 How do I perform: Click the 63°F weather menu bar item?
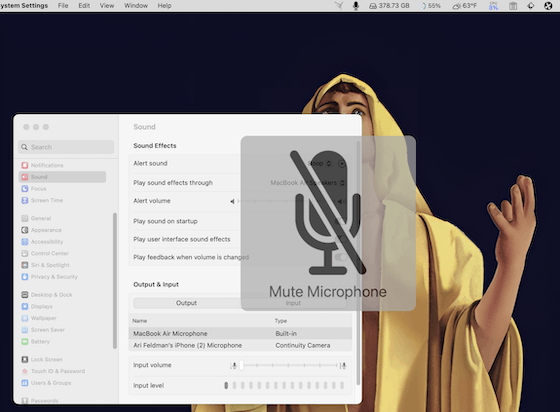pyautogui.click(x=465, y=6)
